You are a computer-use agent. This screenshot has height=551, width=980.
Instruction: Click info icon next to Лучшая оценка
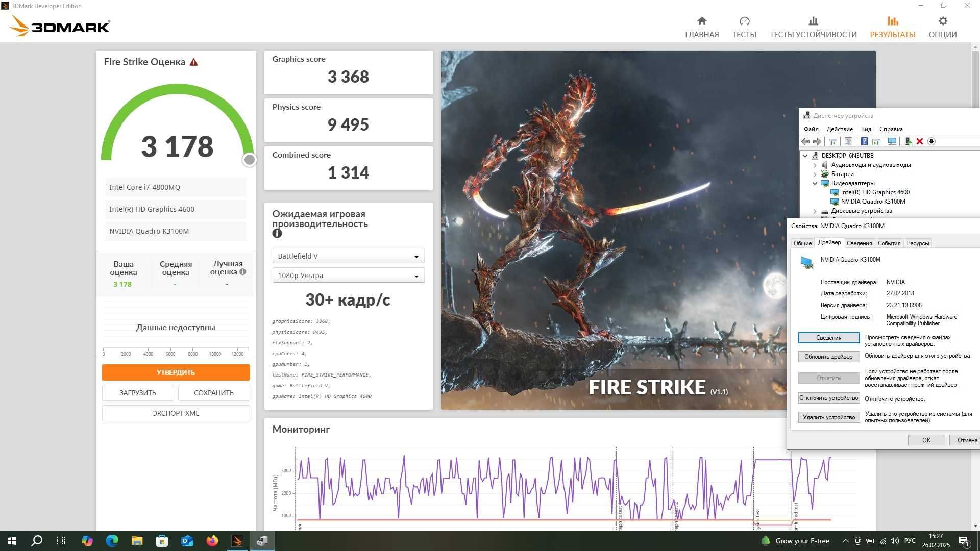click(x=243, y=272)
